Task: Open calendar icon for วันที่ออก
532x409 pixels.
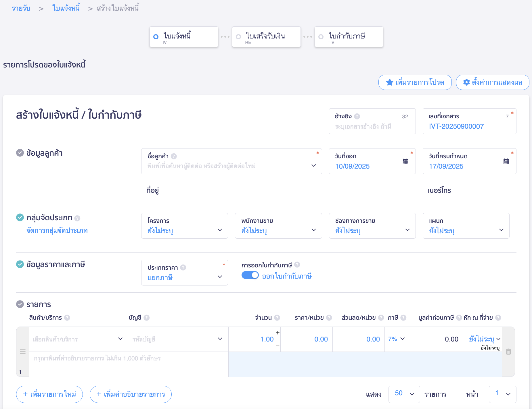Action: click(405, 161)
